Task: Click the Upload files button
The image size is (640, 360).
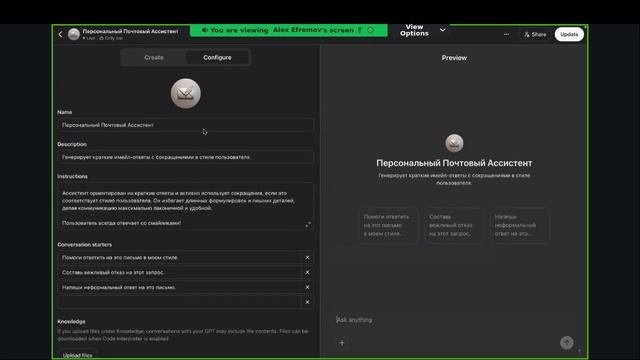Action: pyautogui.click(x=78, y=355)
